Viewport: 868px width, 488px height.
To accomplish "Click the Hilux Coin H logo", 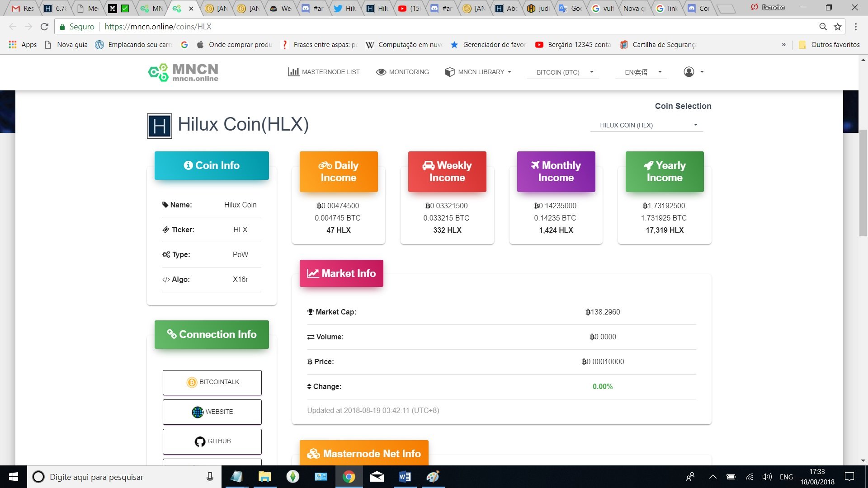I will coord(160,126).
